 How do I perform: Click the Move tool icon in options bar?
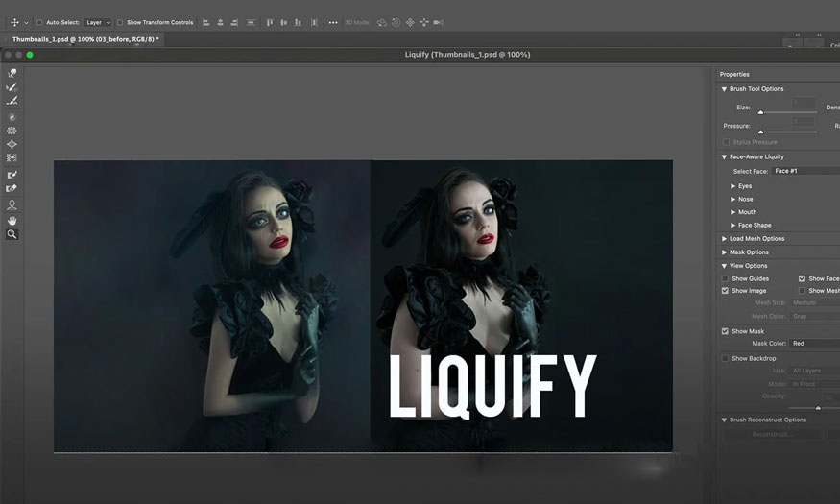[x=14, y=22]
